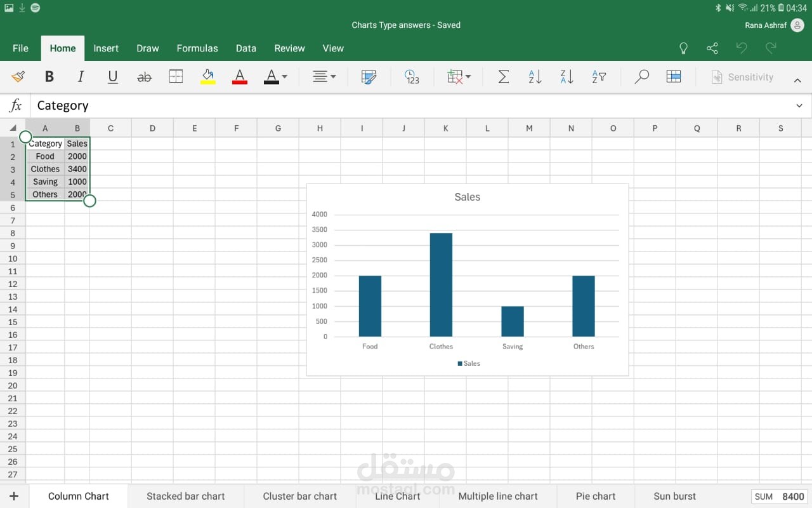This screenshot has width=812, height=508.
Task: Open the Pie chart sheet tab
Action: click(x=595, y=496)
